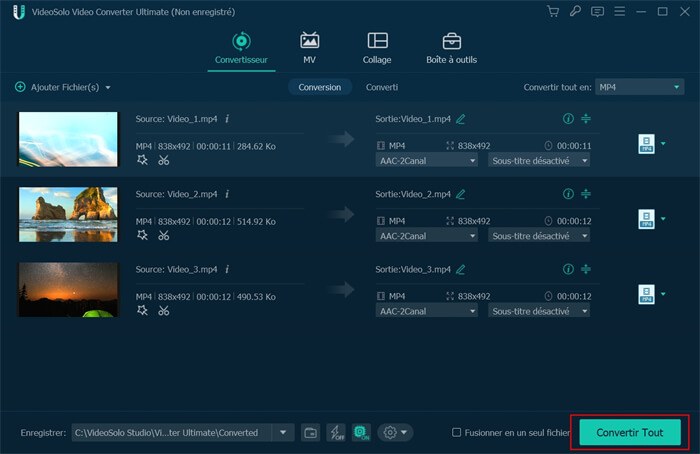Image resolution: width=700 pixels, height=454 pixels.
Task: Switch to the Collage tab
Action: click(x=377, y=48)
